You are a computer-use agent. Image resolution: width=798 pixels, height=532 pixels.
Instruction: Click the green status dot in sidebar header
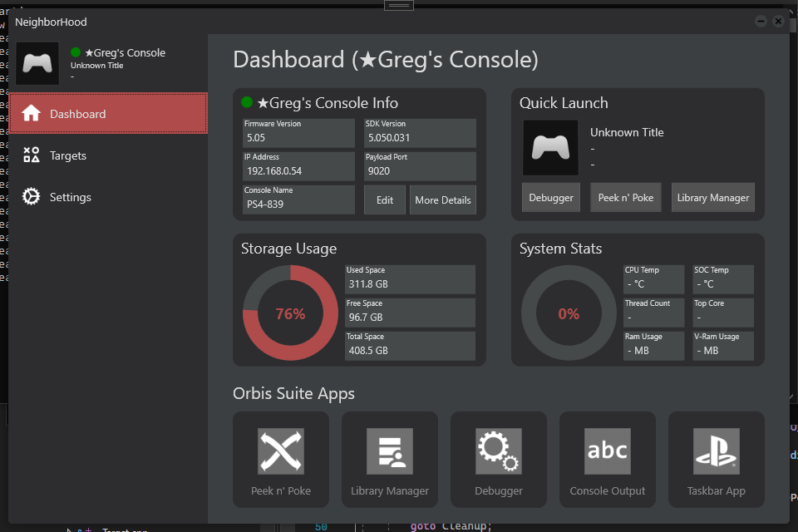coord(76,52)
